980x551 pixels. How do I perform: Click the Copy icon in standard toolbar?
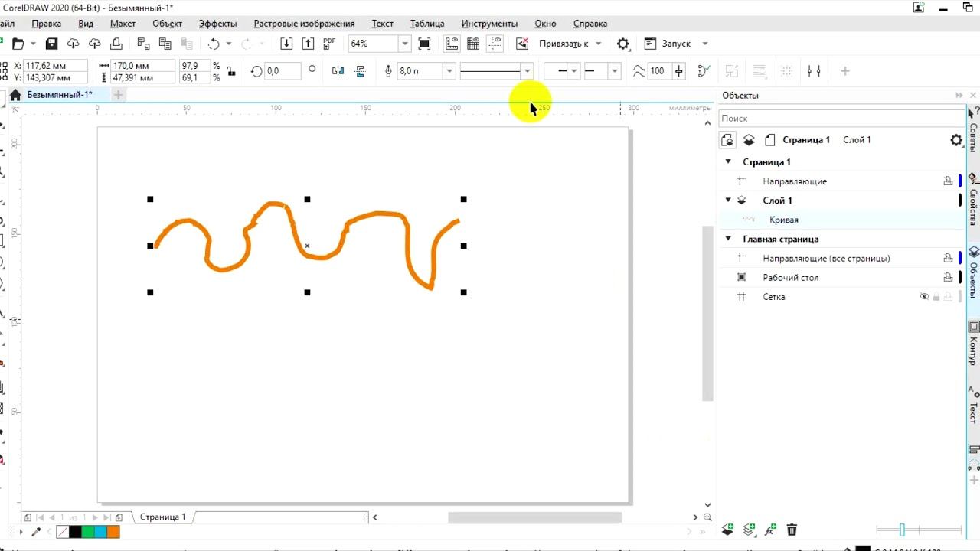coord(164,44)
